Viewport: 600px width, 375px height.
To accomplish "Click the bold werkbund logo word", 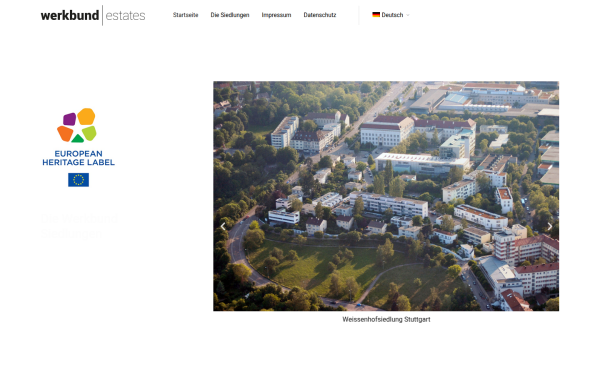I will point(70,16).
